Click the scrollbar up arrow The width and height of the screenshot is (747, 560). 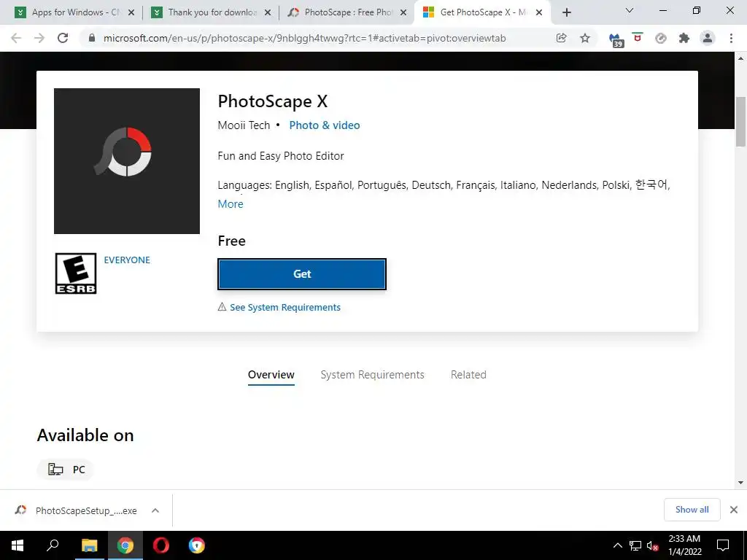click(741, 58)
